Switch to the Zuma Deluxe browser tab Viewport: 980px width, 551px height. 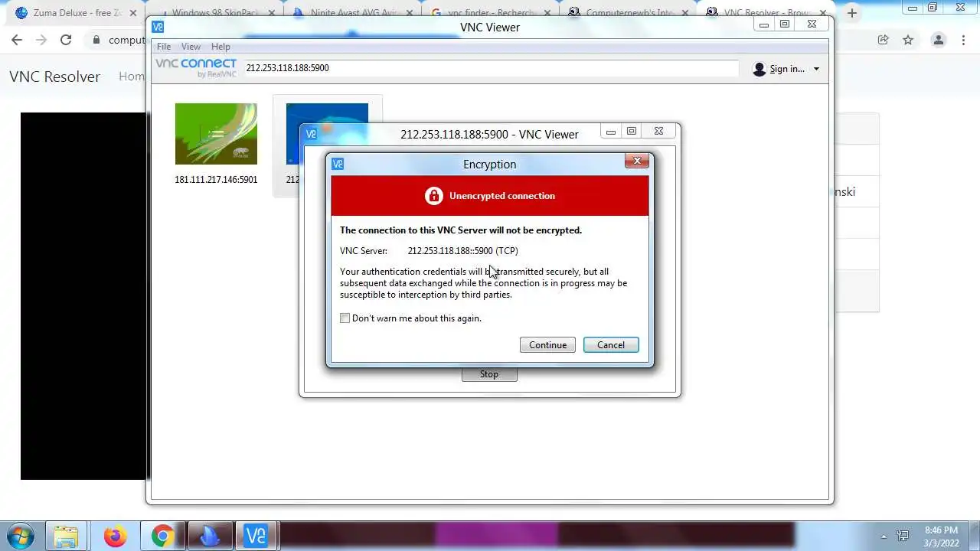click(x=77, y=13)
